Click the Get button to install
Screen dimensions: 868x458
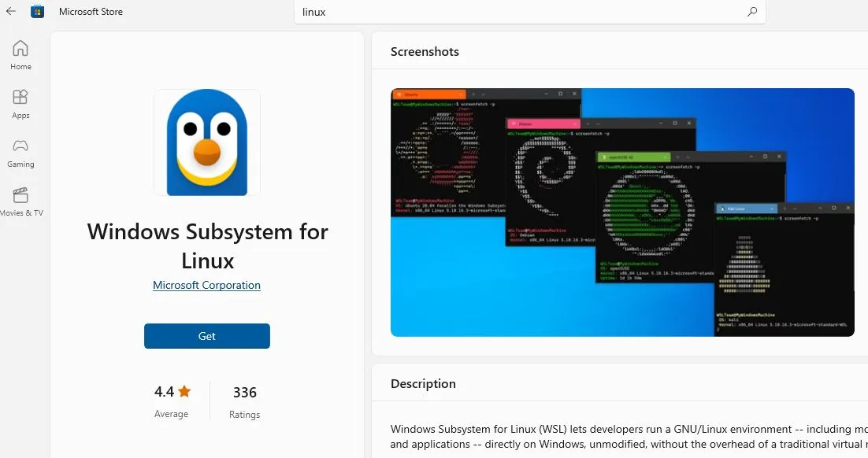207,336
